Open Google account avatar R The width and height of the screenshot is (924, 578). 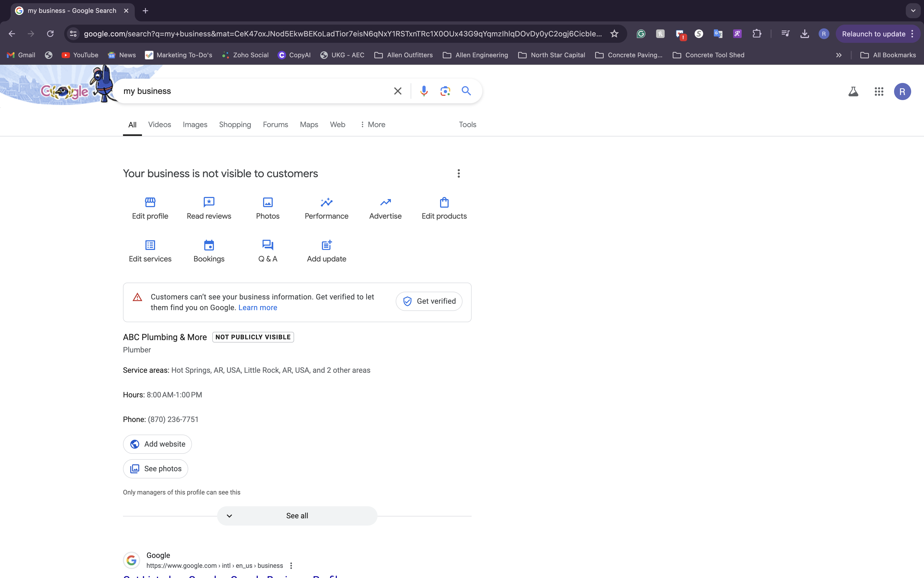tap(902, 91)
